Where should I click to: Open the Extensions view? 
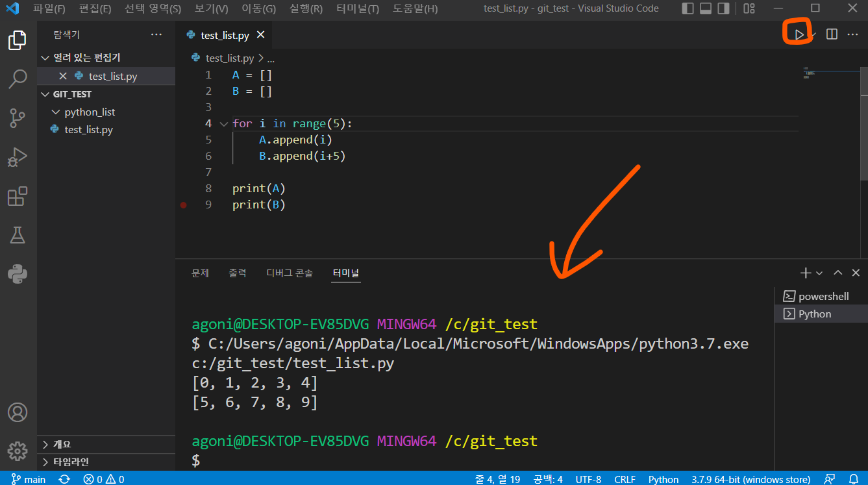coord(18,196)
